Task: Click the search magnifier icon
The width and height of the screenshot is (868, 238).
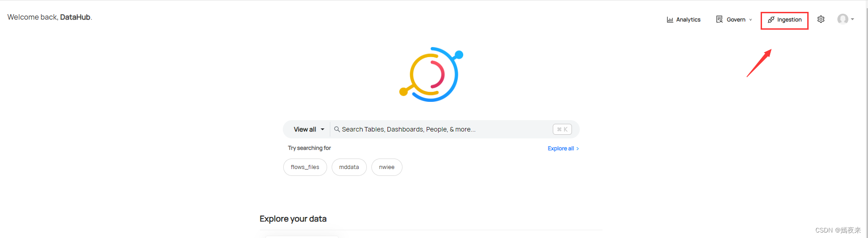Action: 337,129
